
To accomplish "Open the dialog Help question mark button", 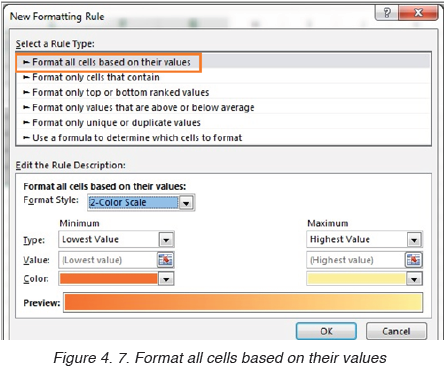I will (387, 13).
